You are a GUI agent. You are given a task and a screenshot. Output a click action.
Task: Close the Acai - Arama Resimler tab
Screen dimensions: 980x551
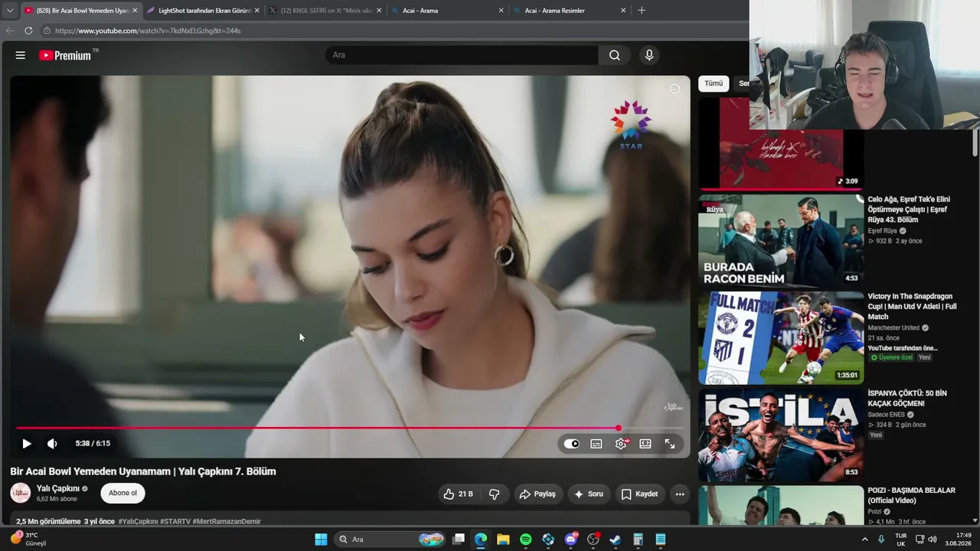623,11
